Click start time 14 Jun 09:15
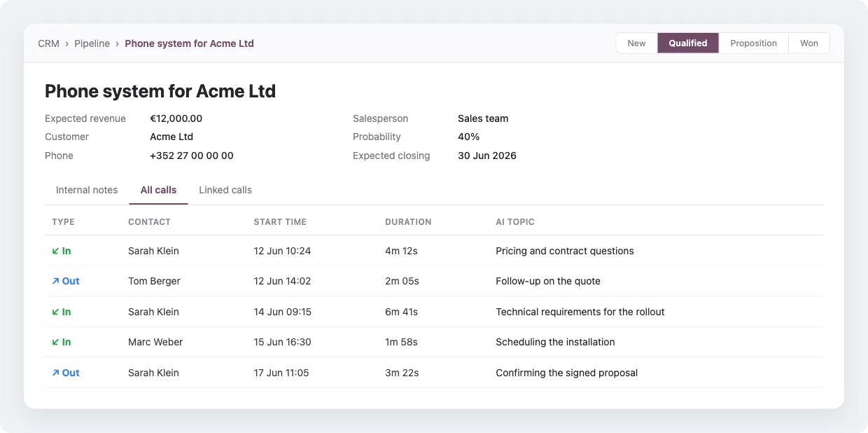This screenshot has width=868, height=433. [x=282, y=312]
